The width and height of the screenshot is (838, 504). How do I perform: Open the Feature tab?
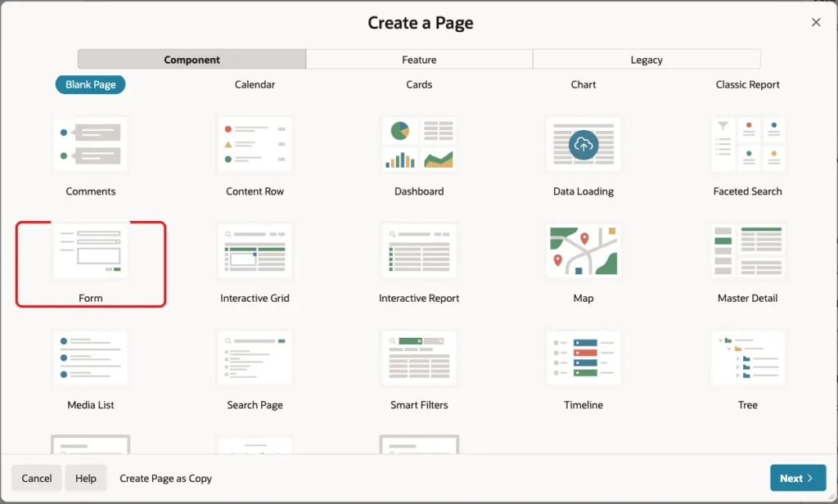(x=419, y=60)
